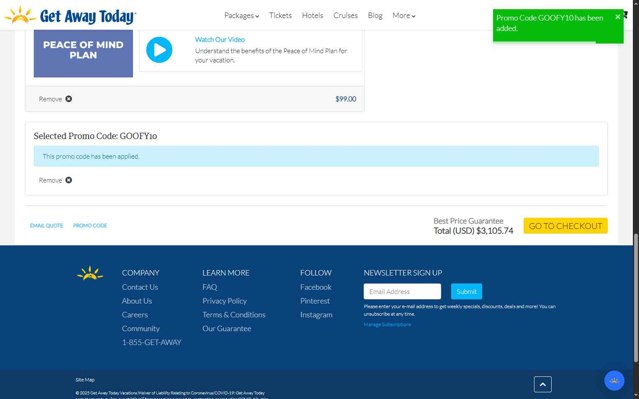639x399 pixels.
Task: Open About Us footer link
Action: tap(137, 301)
